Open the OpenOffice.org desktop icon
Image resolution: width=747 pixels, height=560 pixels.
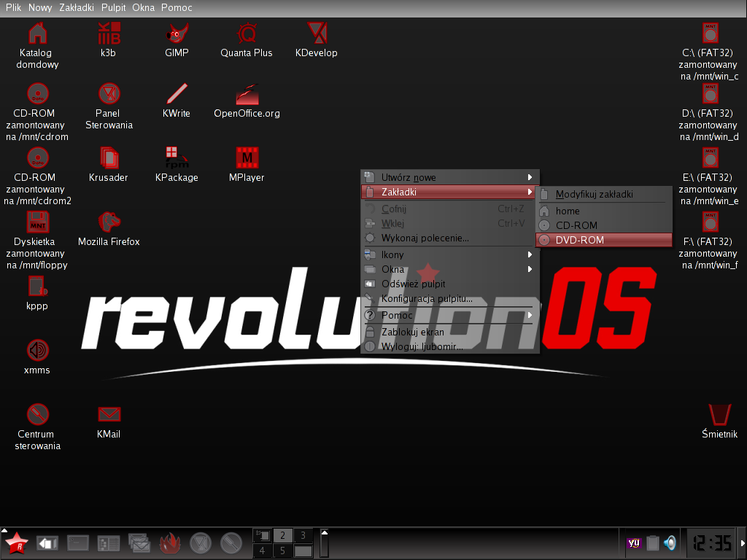click(x=247, y=95)
